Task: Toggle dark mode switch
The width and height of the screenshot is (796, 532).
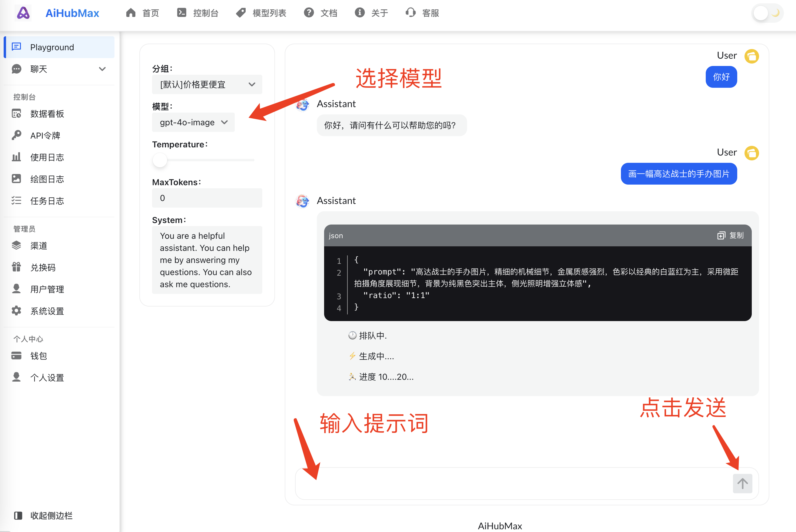Action: coord(767,13)
